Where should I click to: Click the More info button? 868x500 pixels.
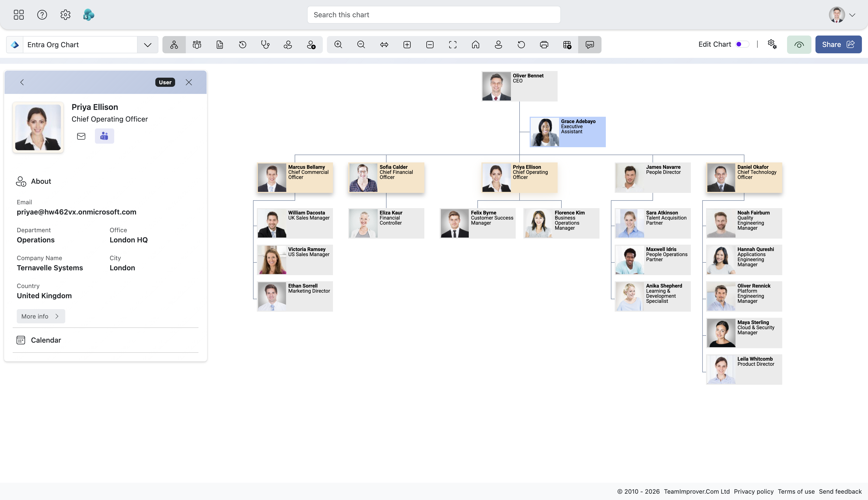[41, 316]
